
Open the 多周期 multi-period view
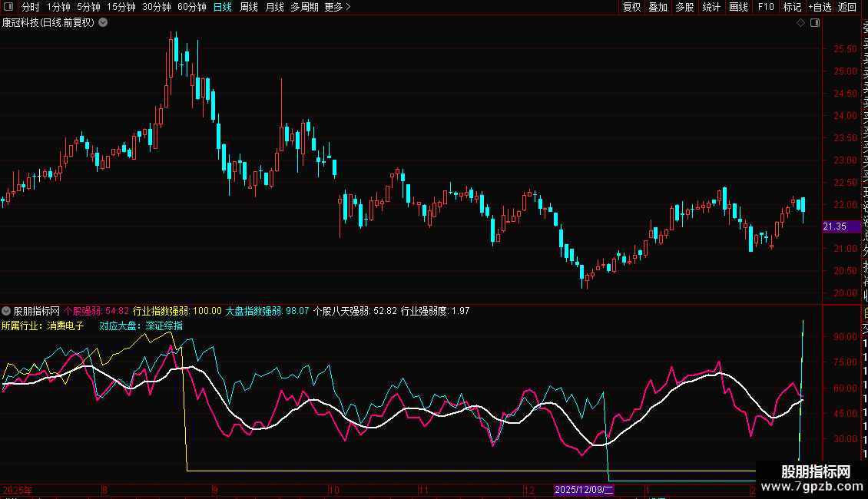click(x=304, y=7)
